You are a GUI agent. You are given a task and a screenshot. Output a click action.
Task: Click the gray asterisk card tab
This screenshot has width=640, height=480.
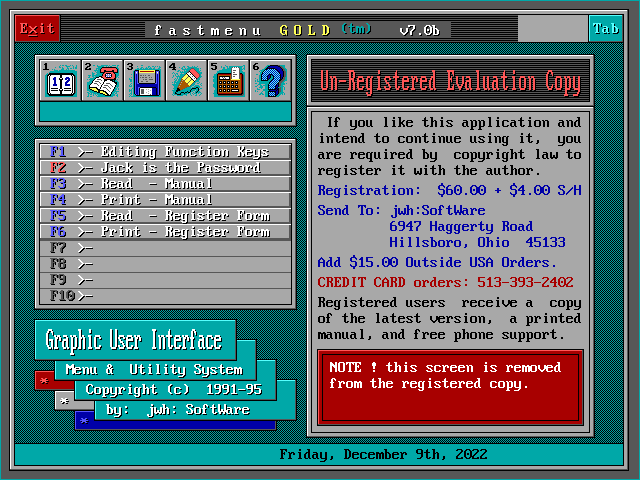[64, 400]
